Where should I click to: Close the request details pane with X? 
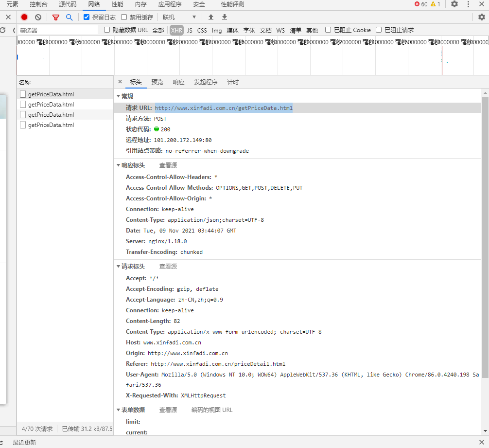[x=120, y=82]
